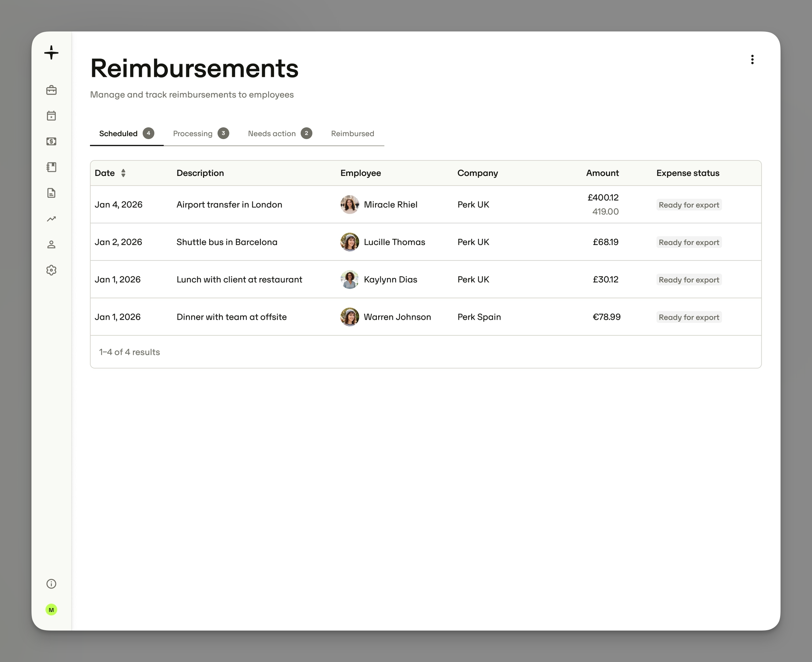Click Ready for export badge for Lucille Thomas
Screen dimensions: 812x662
tap(689, 242)
